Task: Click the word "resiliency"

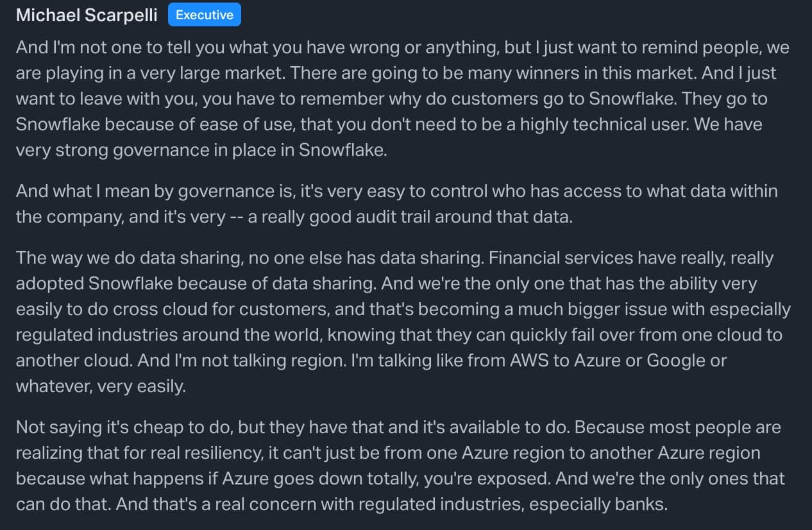Action: click(x=220, y=453)
